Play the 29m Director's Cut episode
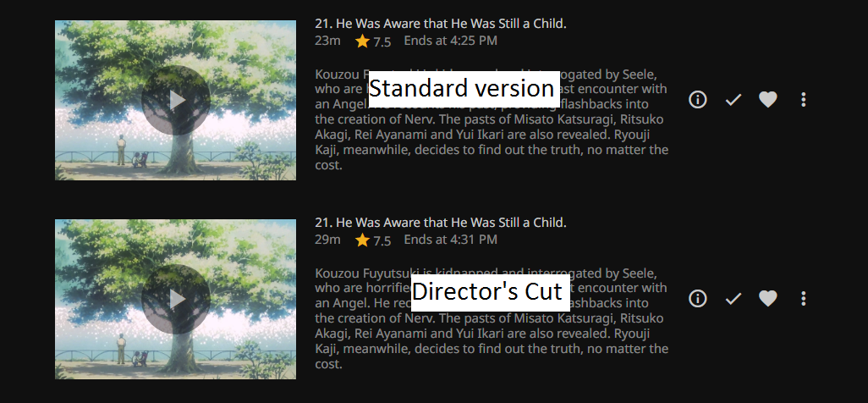The height and width of the screenshot is (403, 868). point(176,299)
